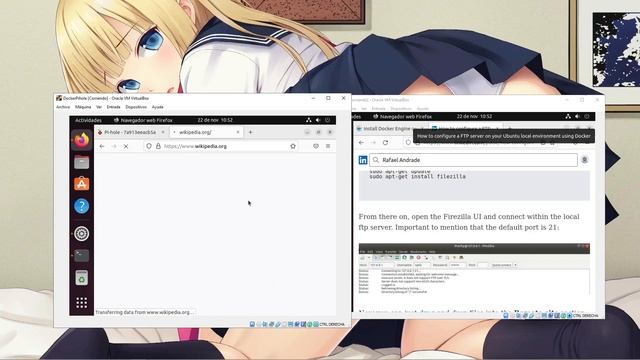The image size is (640, 360).
Task: Open Navegador web Firefox menu in right VM
Action: 402,117
